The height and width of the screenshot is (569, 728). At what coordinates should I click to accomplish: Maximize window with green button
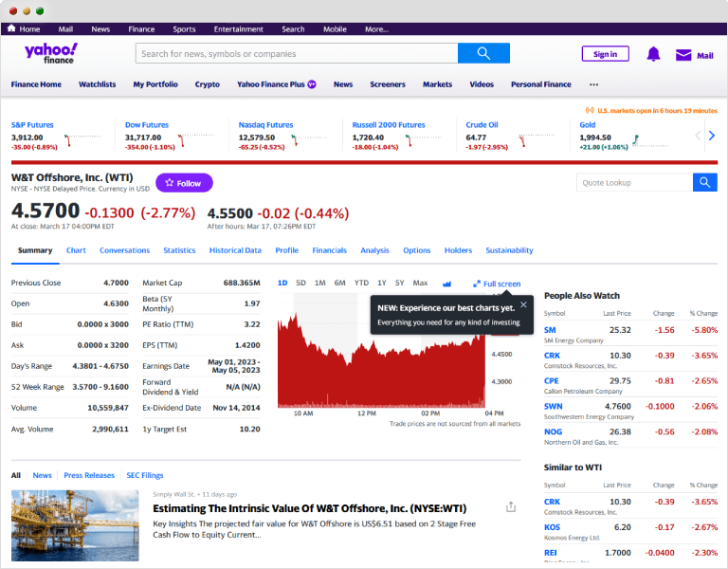pyautogui.click(x=40, y=11)
